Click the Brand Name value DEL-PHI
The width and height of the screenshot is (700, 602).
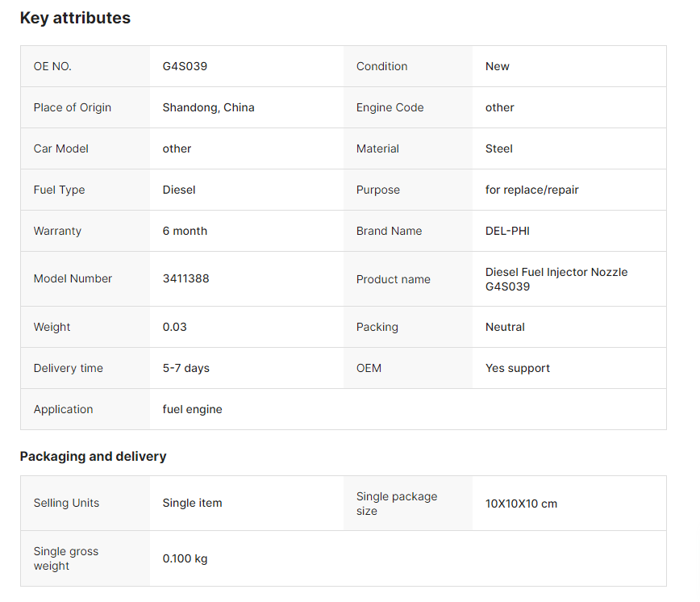coord(507,231)
